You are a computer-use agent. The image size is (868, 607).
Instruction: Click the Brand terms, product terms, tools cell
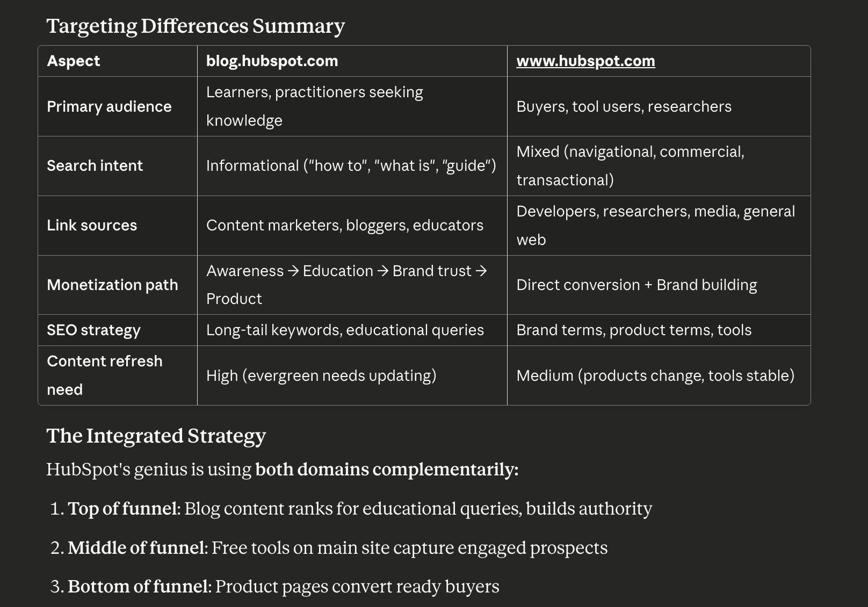[x=634, y=330]
